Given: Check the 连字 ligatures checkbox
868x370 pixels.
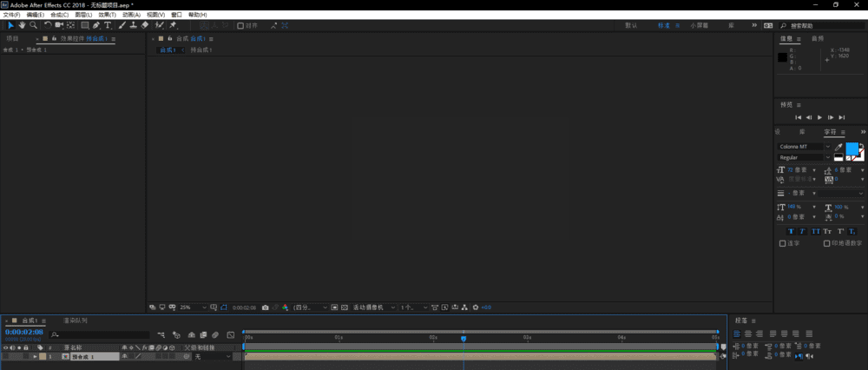Looking at the screenshot, I should tap(782, 243).
